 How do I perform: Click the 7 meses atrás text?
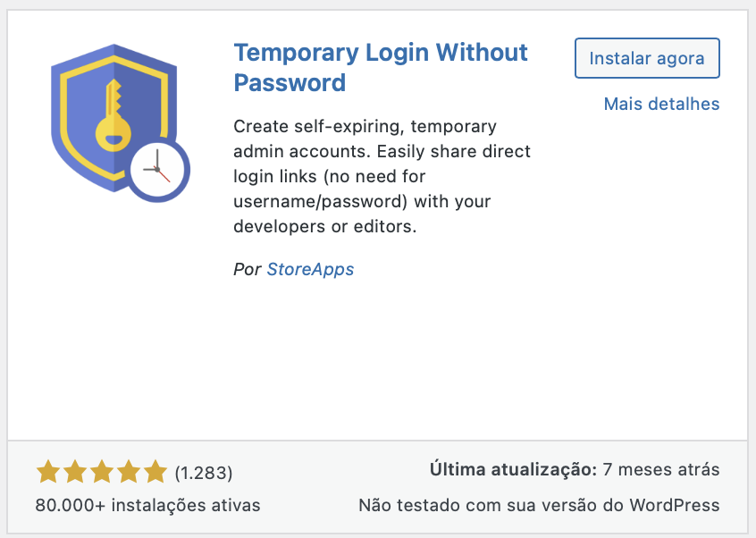661,469
